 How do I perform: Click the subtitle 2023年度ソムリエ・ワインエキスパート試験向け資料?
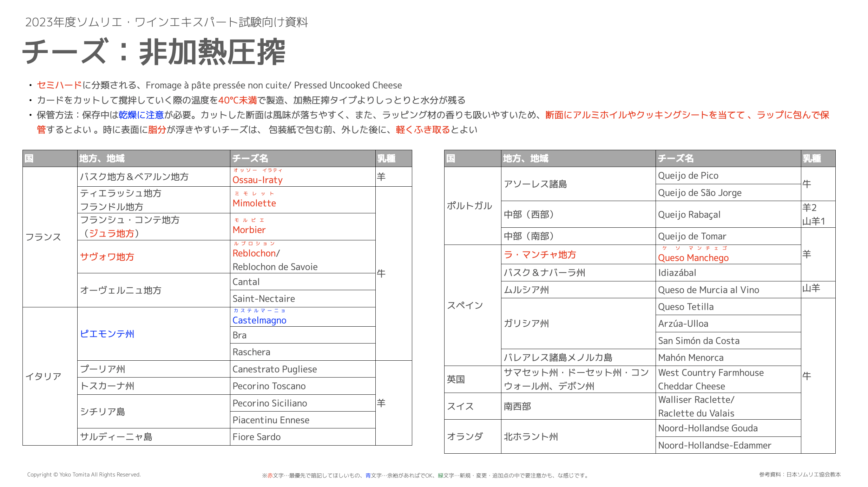166,22
